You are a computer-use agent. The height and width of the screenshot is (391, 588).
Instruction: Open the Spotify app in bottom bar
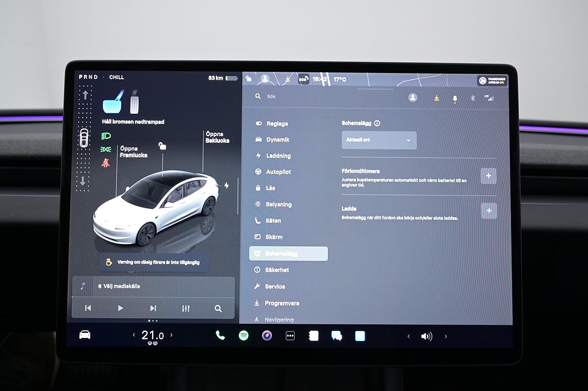[x=243, y=336]
